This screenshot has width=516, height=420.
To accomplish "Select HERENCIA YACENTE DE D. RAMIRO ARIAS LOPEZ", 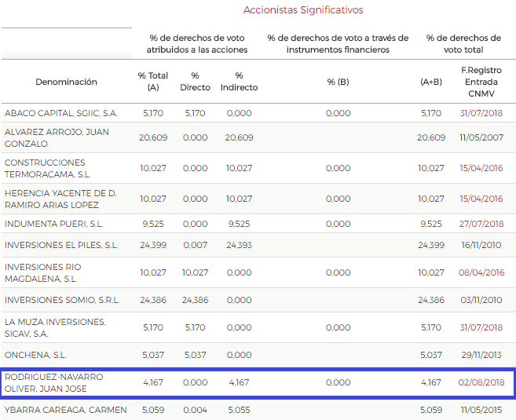I will pos(60,199).
